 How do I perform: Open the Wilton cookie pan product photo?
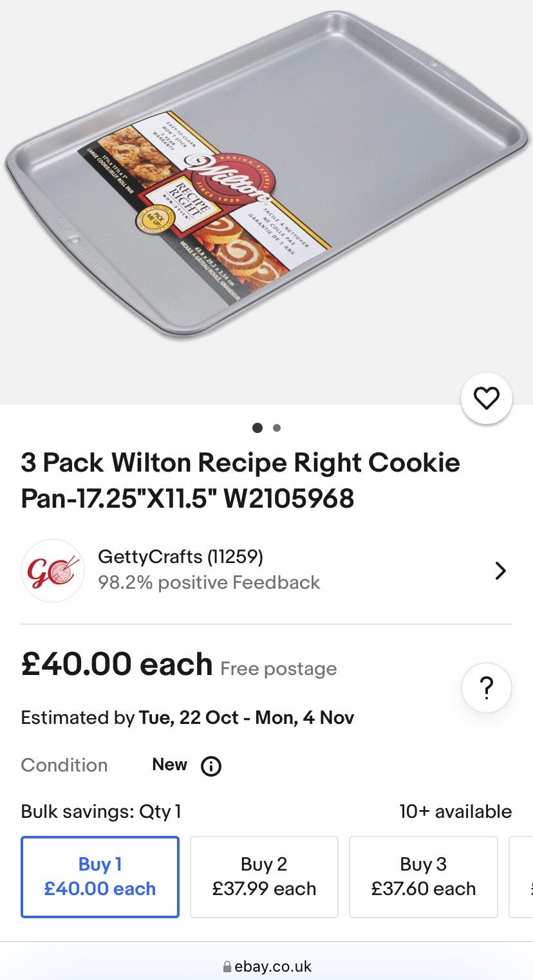(x=266, y=174)
